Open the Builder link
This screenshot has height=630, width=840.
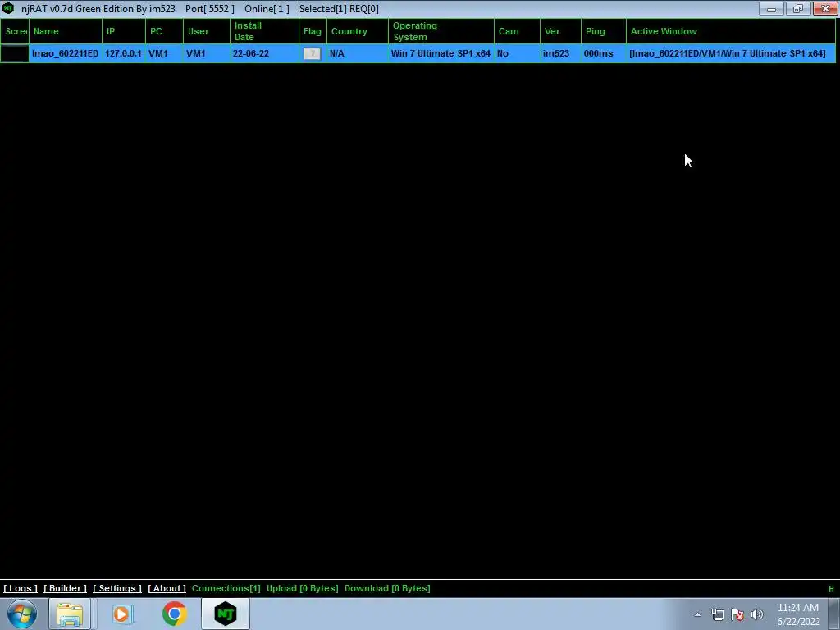coord(65,588)
